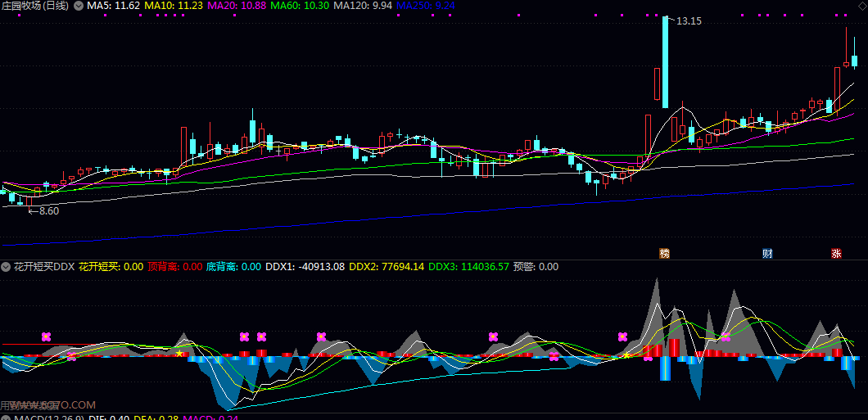This screenshot has width=868, height=420.
Task: Click the 财 financial event marker icon
Action: coord(767,253)
